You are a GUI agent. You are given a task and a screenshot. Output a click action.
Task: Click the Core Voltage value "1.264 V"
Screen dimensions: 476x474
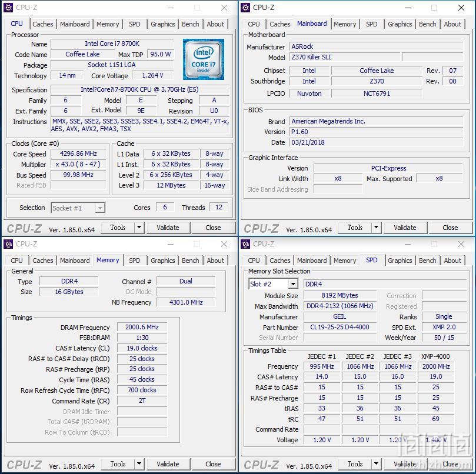pyautogui.click(x=153, y=75)
